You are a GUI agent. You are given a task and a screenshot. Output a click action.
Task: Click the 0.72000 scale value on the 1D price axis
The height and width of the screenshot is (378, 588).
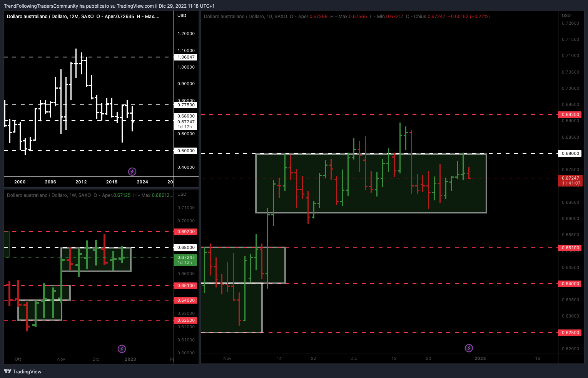click(570, 23)
